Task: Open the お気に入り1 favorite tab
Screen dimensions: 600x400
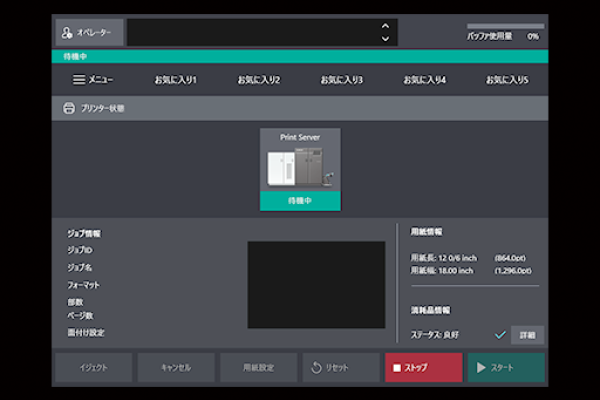Action: [x=175, y=79]
